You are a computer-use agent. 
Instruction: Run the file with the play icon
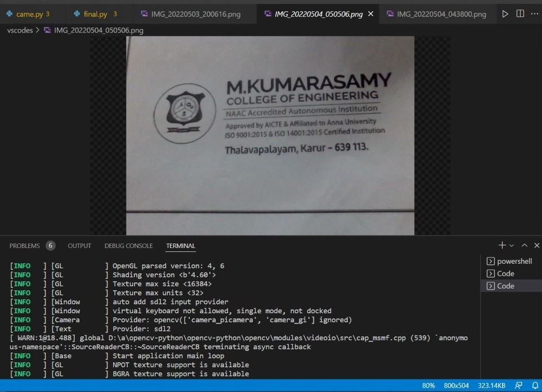[505, 14]
